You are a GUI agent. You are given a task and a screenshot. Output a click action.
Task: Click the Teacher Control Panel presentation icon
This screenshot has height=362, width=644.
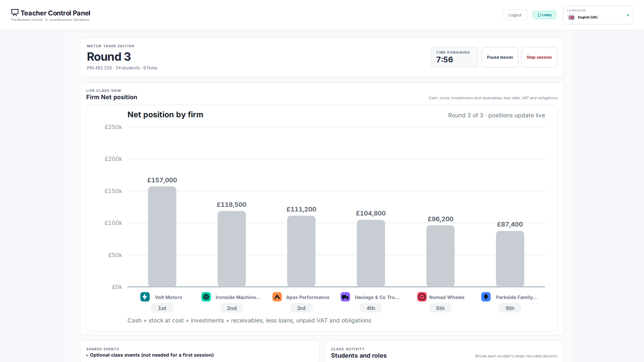15,12
